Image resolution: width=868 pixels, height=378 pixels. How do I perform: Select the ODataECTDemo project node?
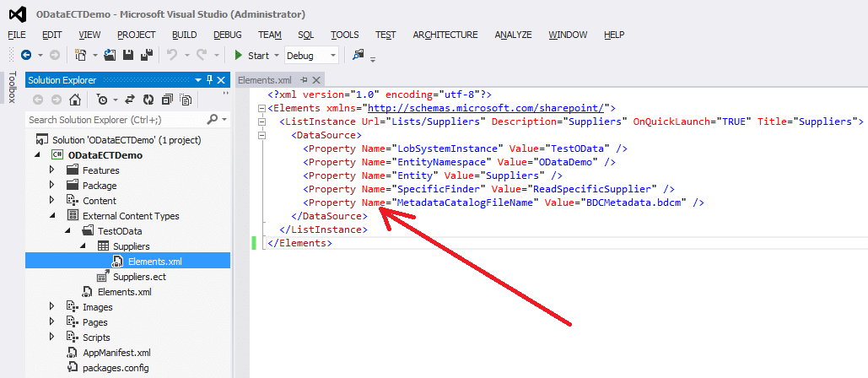click(105, 155)
